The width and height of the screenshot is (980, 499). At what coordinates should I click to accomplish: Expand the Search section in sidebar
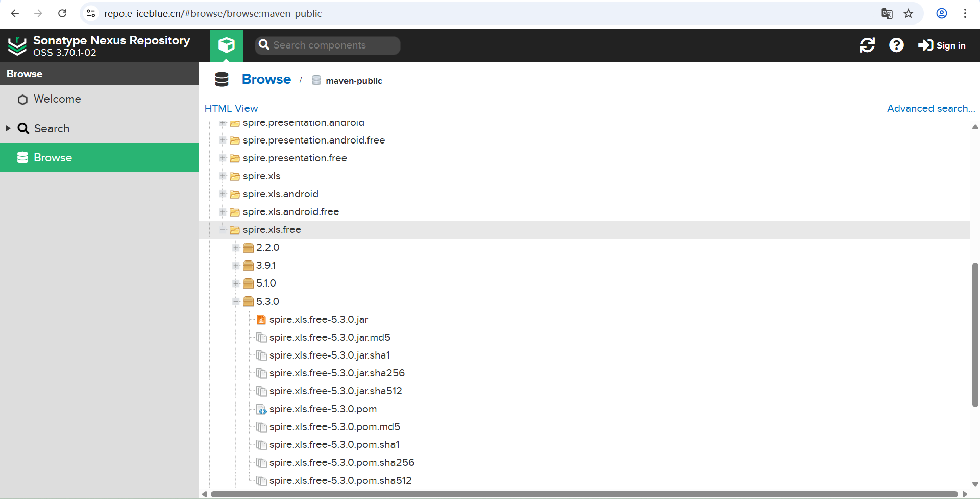(x=8, y=128)
